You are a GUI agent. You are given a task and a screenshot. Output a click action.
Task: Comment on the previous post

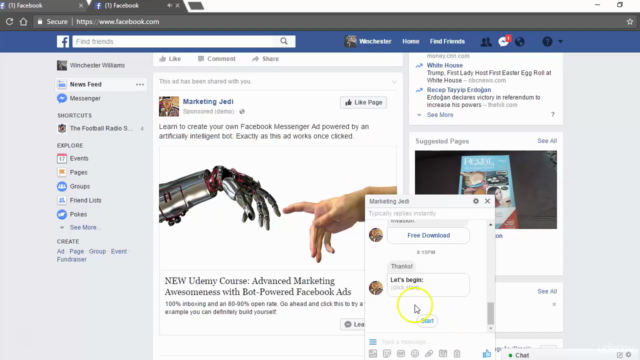click(216, 59)
